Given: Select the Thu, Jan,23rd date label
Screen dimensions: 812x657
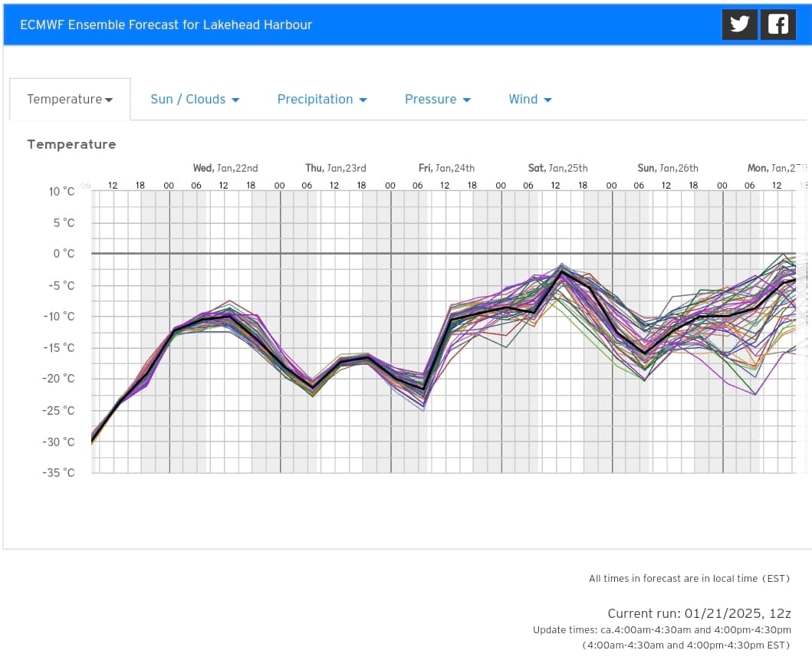Looking at the screenshot, I should (336, 168).
